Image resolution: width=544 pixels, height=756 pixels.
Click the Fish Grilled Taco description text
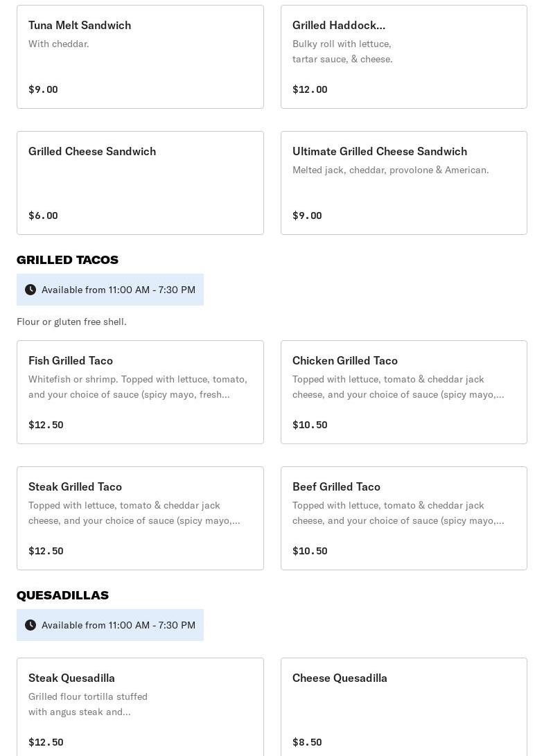138,387
